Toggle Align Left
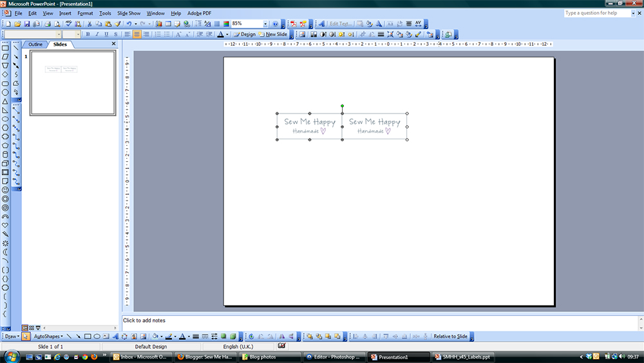 [x=128, y=35]
